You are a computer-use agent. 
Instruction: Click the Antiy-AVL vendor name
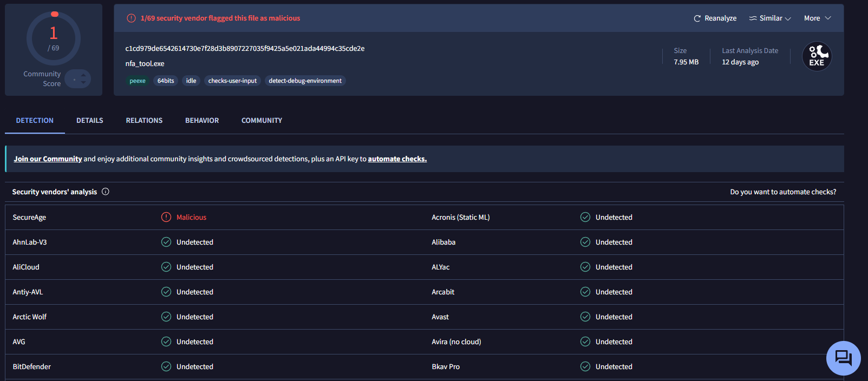pyautogui.click(x=28, y=292)
